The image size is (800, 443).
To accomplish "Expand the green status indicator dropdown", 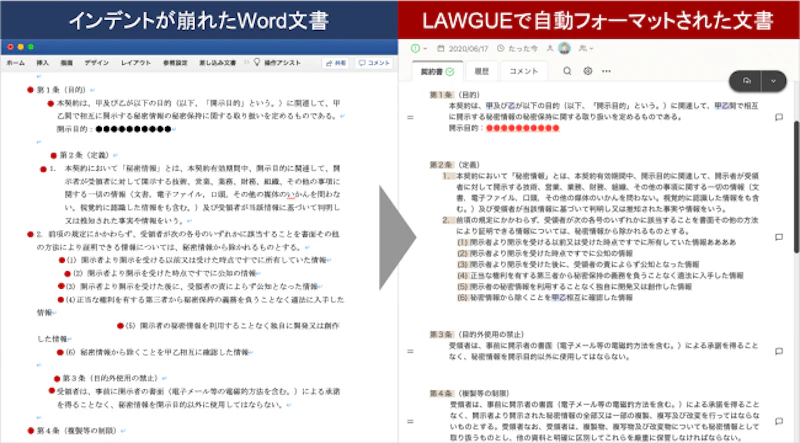I will pos(417,48).
